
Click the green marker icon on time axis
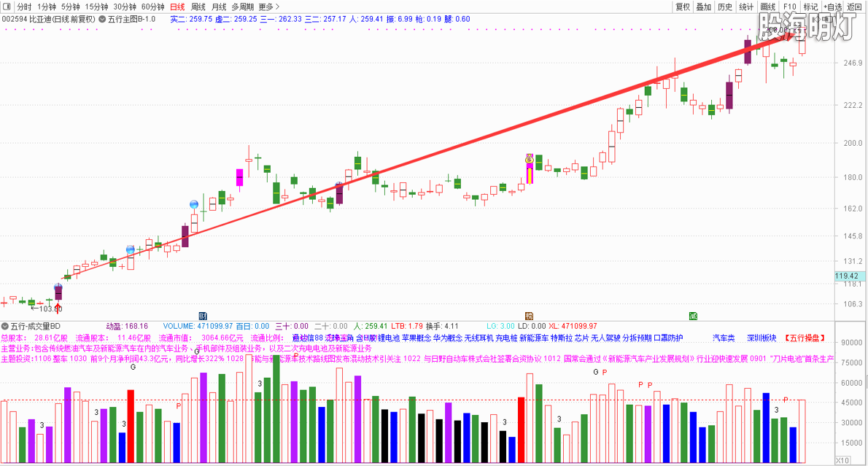point(693,316)
